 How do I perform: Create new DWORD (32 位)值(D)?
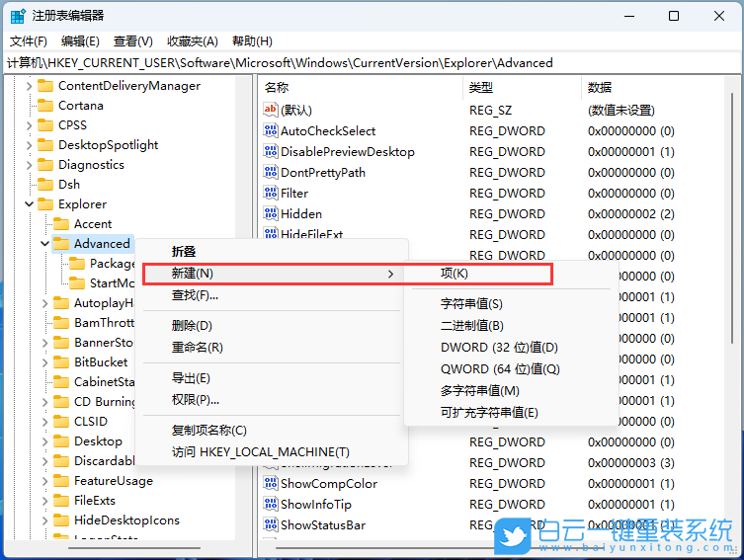pyautogui.click(x=511, y=348)
